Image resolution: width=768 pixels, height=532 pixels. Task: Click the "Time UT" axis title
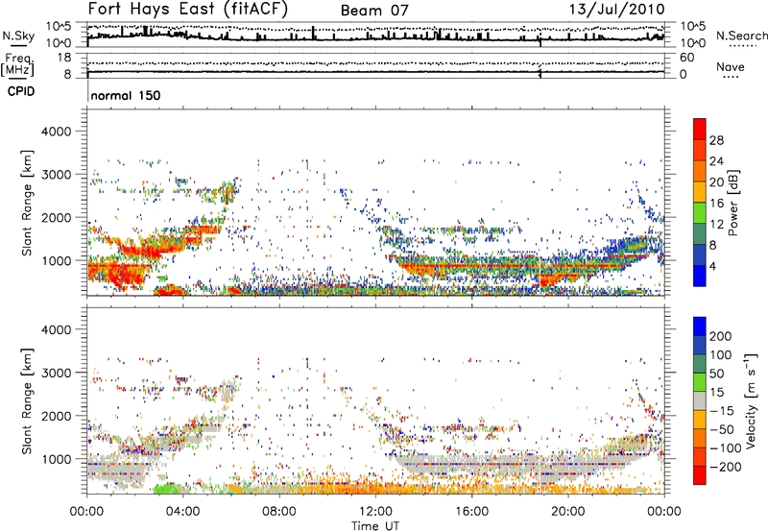click(x=375, y=525)
